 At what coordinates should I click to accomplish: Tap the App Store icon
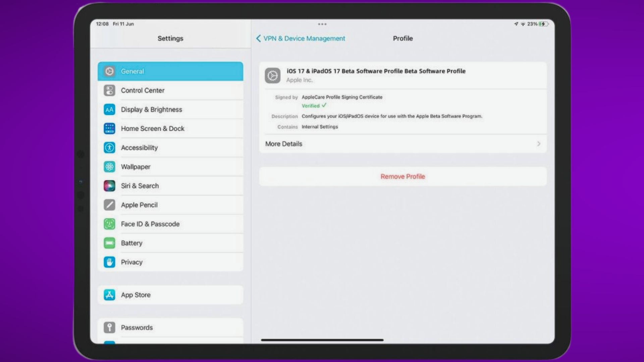tap(109, 295)
